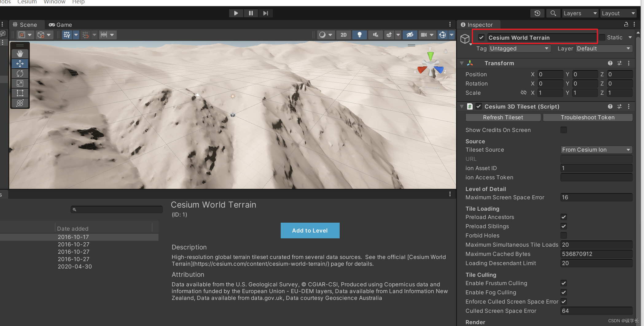Click the Refresh Tileset button
644x326 pixels.
tap(503, 117)
